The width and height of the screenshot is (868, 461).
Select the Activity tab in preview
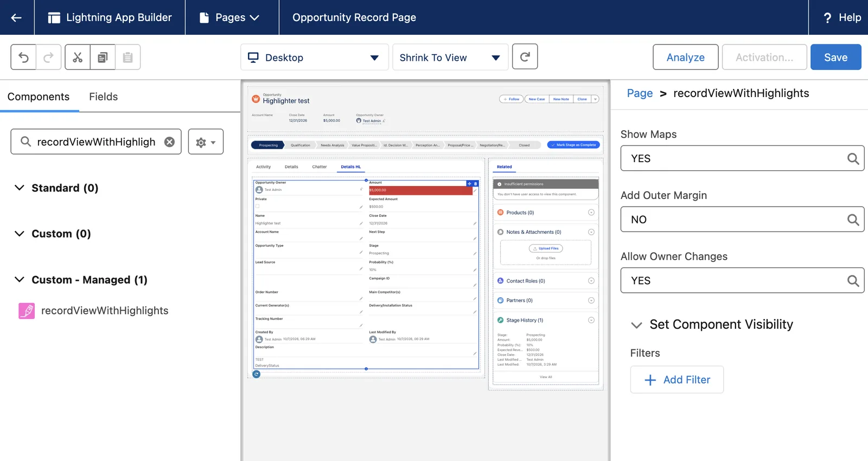[x=263, y=167]
